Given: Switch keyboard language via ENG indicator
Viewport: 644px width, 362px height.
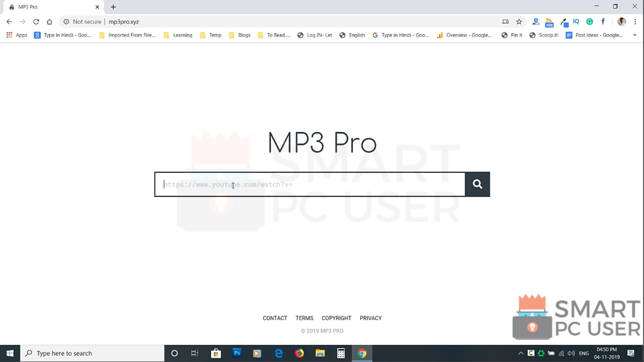Looking at the screenshot, I should pos(583,353).
